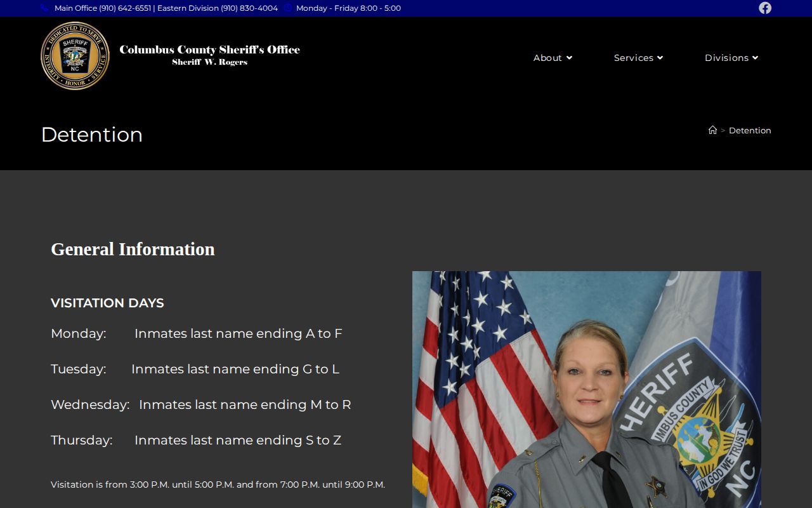Go home via breadcrumb house icon
Screen dimensions: 812x508
(712, 130)
